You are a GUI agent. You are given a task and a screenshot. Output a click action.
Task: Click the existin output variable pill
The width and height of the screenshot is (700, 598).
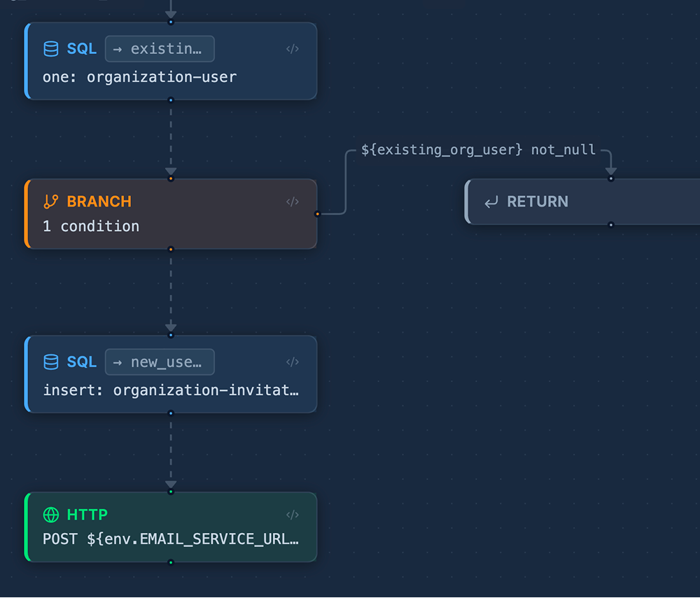pos(159,48)
